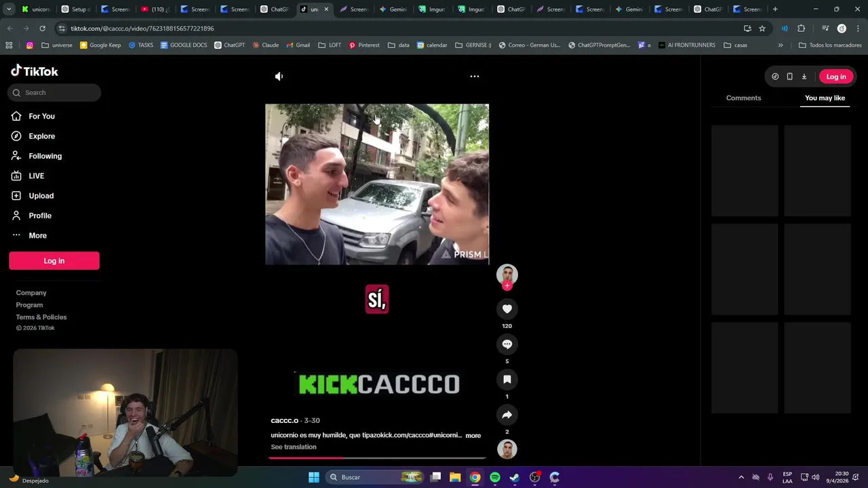Open the Chrome extensions puzzle icon

point(802,28)
